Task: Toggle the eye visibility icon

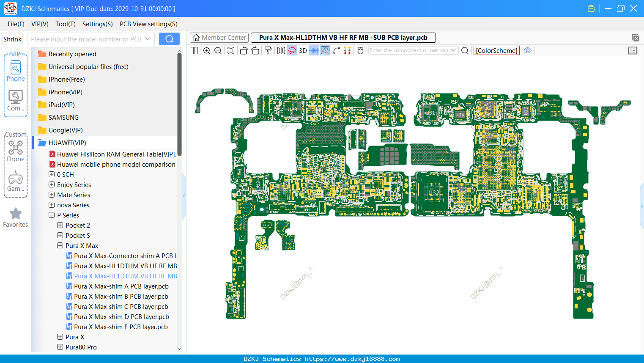Action: click(528, 50)
